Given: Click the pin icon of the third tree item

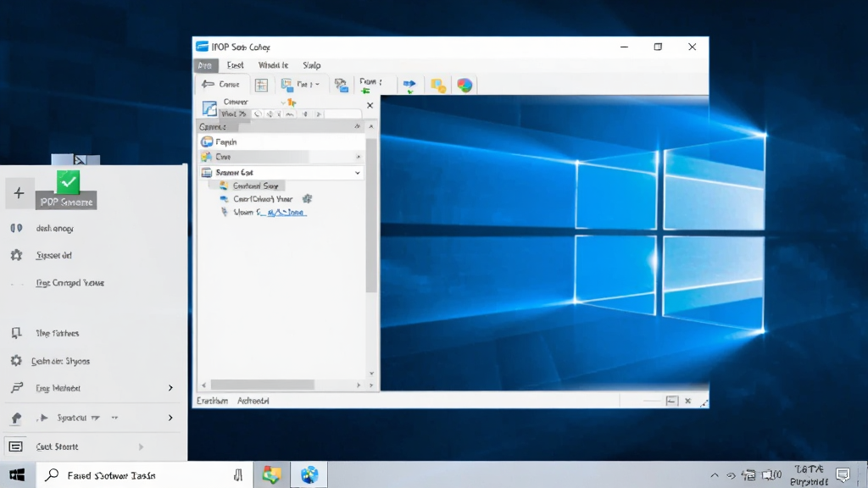Looking at the screenshot, I should [224, 212].
